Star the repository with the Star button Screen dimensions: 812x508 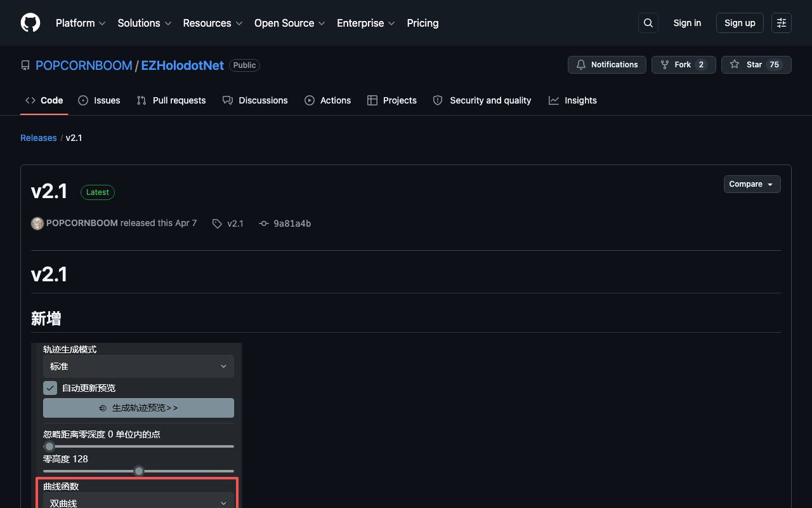pyautogui.click(x=756, y=65)
